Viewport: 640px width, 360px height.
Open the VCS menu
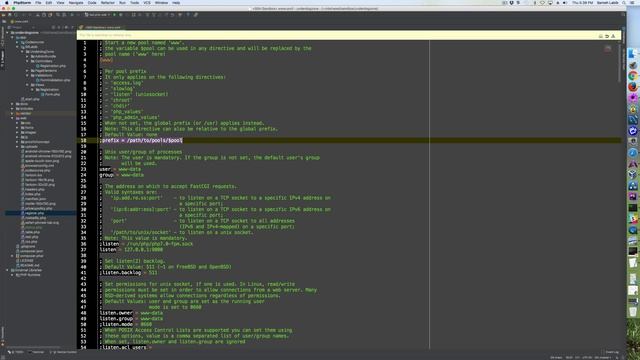click(147, 2)
